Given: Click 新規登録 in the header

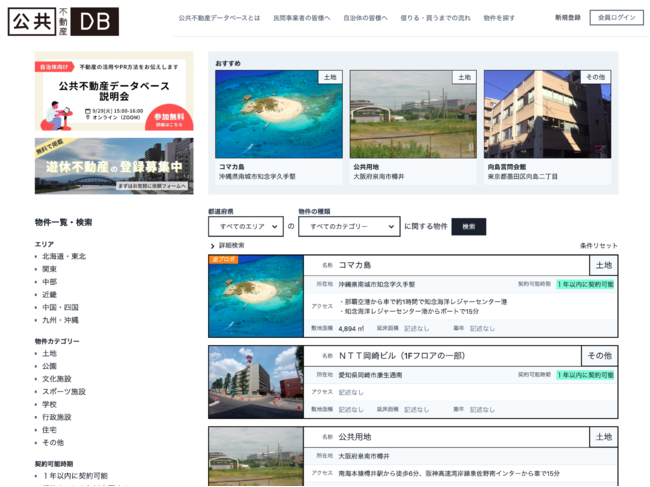Looking at the screenshot, I should point(567,18).
